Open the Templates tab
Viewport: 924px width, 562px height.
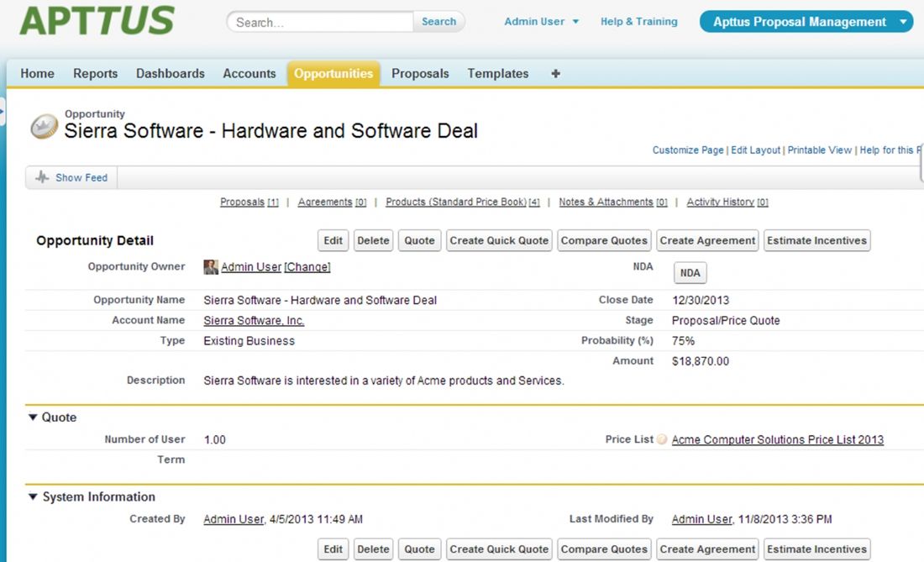(x=498, y=74)
